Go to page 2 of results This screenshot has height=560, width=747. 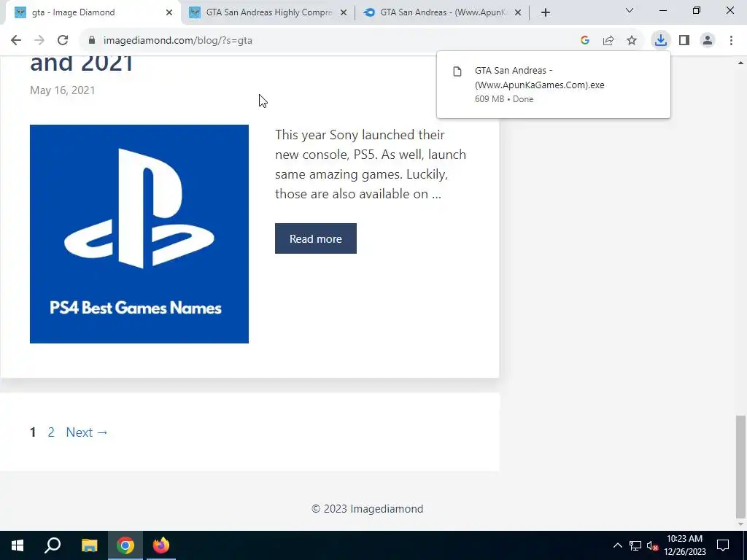coord(51,432)
